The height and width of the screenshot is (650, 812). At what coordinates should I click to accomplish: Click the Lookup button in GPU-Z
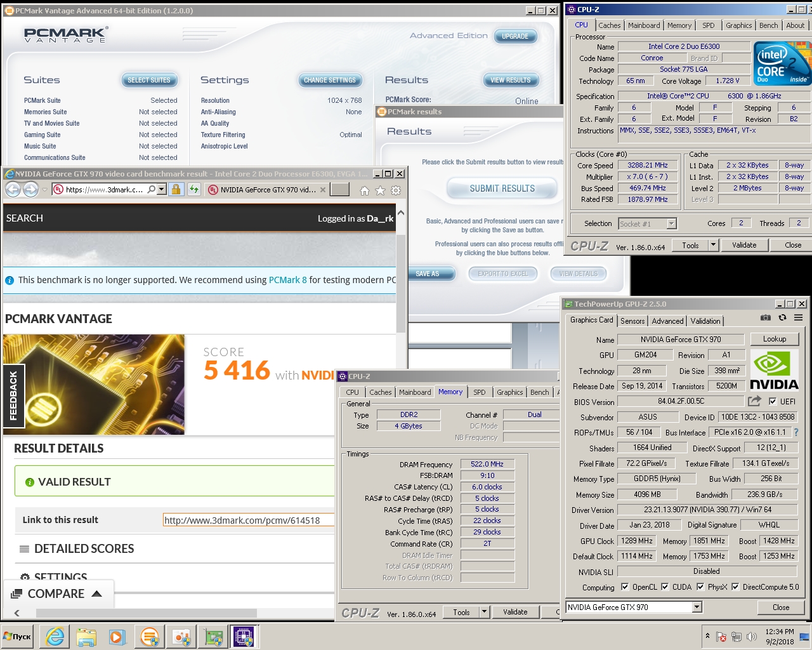point(775,339)
